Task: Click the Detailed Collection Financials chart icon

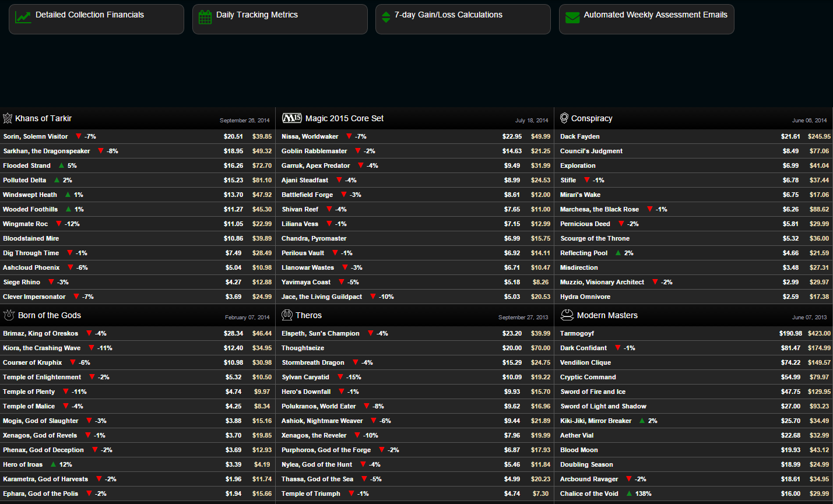Action: pos(23,17)
